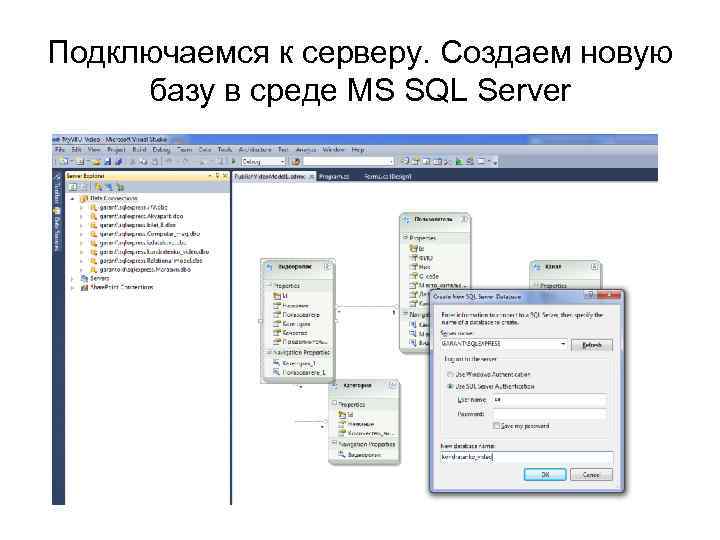Collapse Navigation Properties of Видеоролик entity

click(269, 352)
